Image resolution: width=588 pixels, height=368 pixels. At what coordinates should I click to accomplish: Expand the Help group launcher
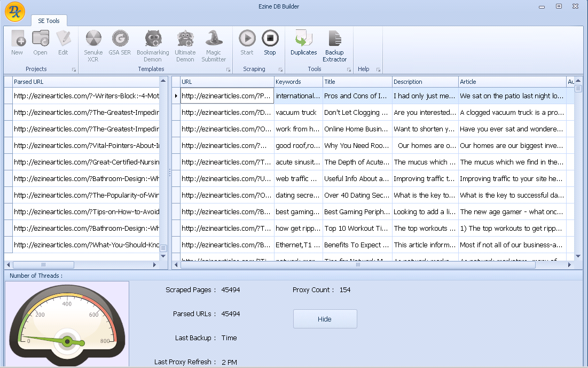pos(378,70)
